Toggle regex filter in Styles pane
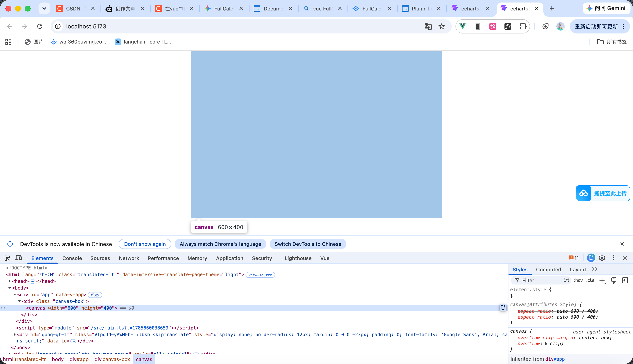 [566, 281]
